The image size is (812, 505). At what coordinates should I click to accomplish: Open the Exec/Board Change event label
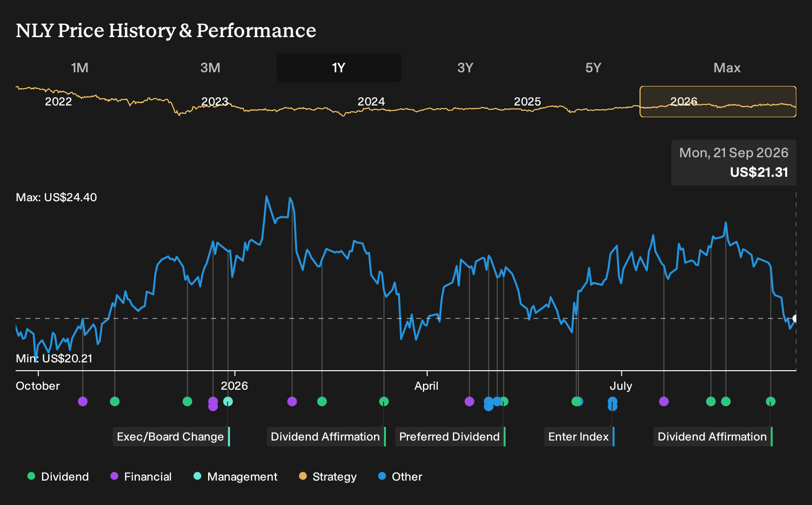pyautogui.click(x=171, y=437)
